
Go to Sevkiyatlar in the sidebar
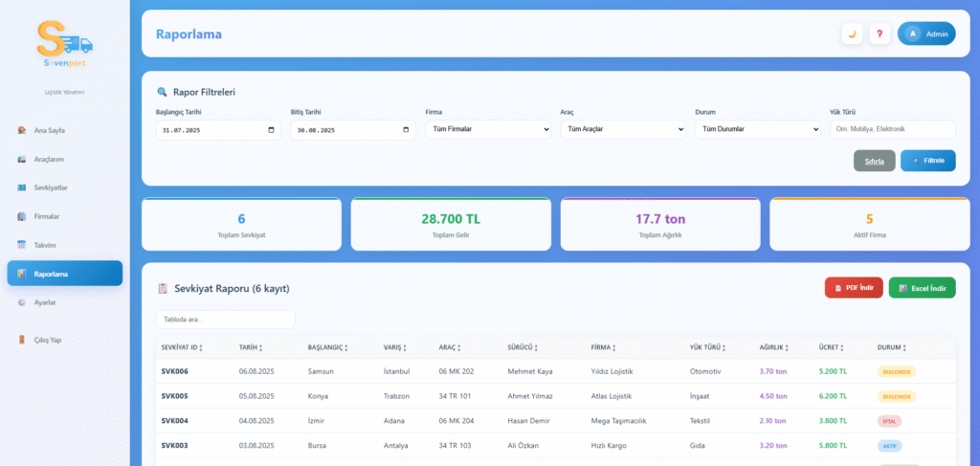[x=51, y=188]
